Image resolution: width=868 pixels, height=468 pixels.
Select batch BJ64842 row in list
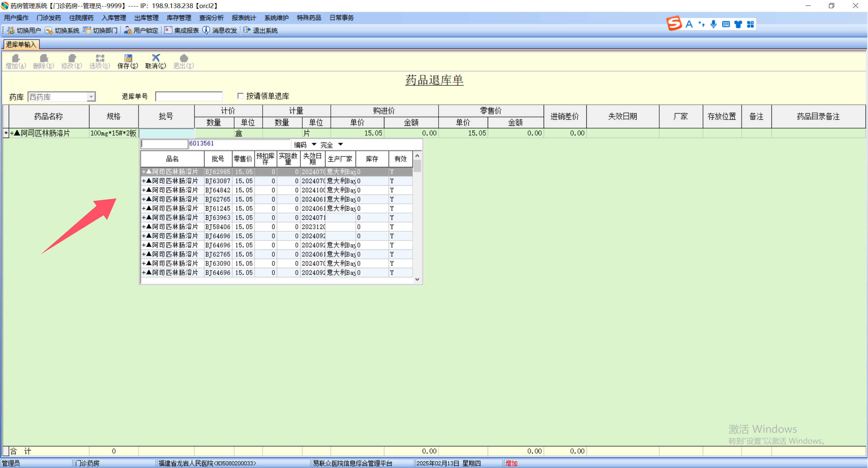(218, 190)
